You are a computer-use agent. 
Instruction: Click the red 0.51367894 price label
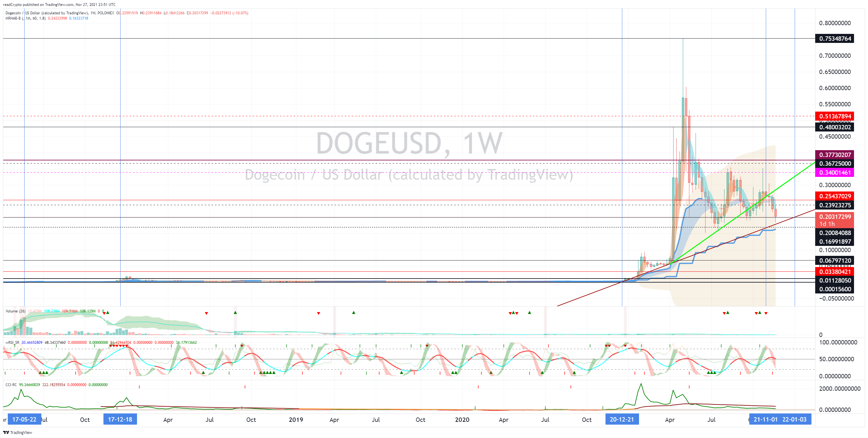tap(835, 116)
